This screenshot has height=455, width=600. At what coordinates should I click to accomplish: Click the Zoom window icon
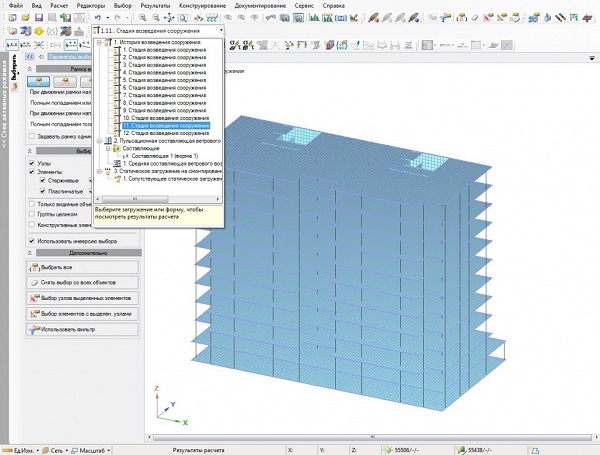[183, 18]
